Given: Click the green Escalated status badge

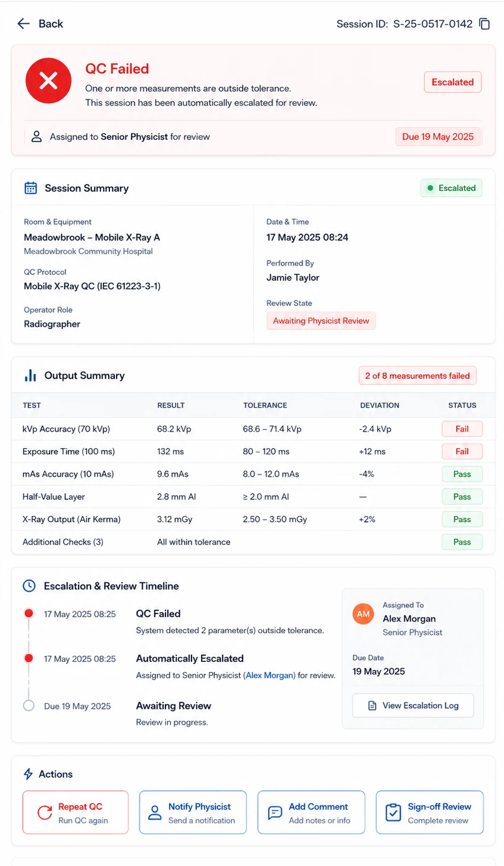Looking at the screenshot, I should point(452,188).
